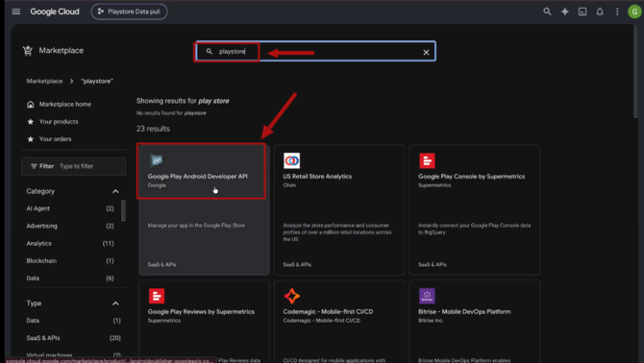Click the Codemagic orange star logo
The height and width of the screenshot is (363, 644).
(291, 296)
